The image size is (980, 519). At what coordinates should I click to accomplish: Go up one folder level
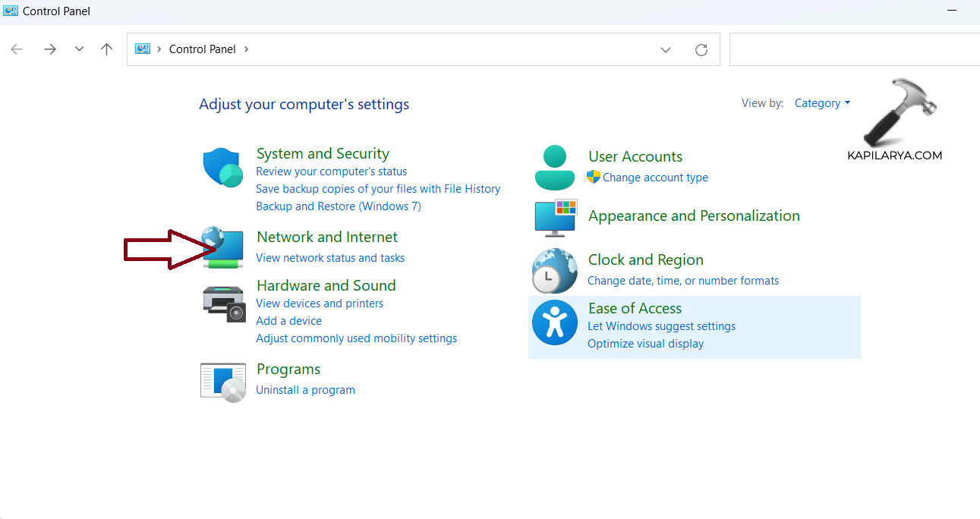(x=106, y=49)
